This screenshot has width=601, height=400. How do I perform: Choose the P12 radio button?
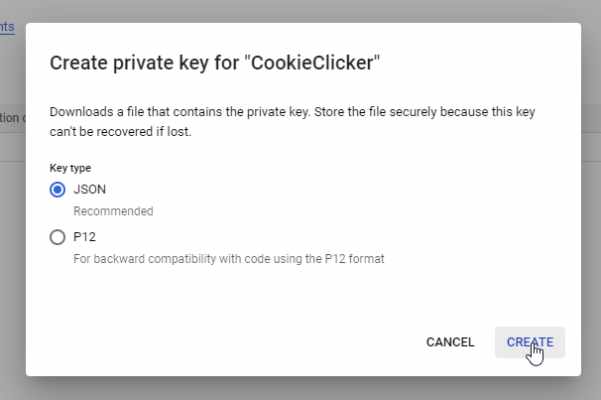click(57, 237)
